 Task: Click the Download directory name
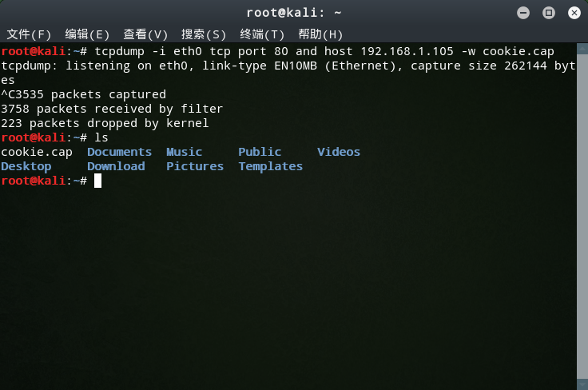tap(116, 166)
